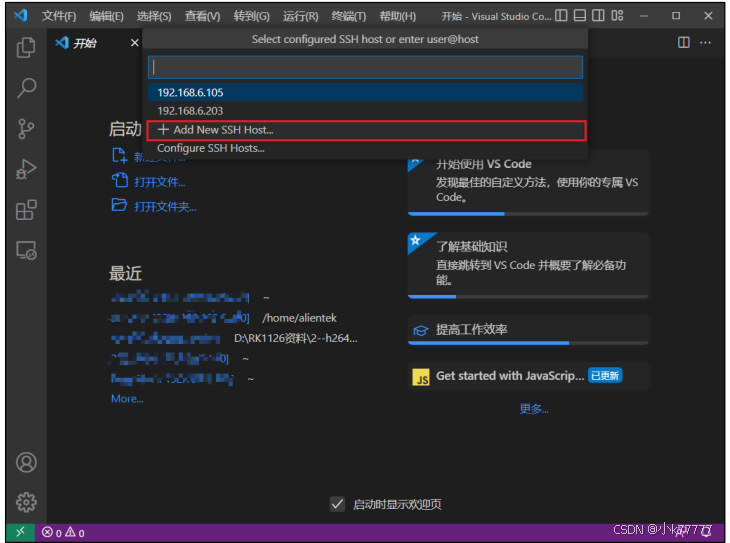The width and height of the screenshot is (730, 543).
Task: Open editor more actions ellipsis
Action: click(705, 43)
